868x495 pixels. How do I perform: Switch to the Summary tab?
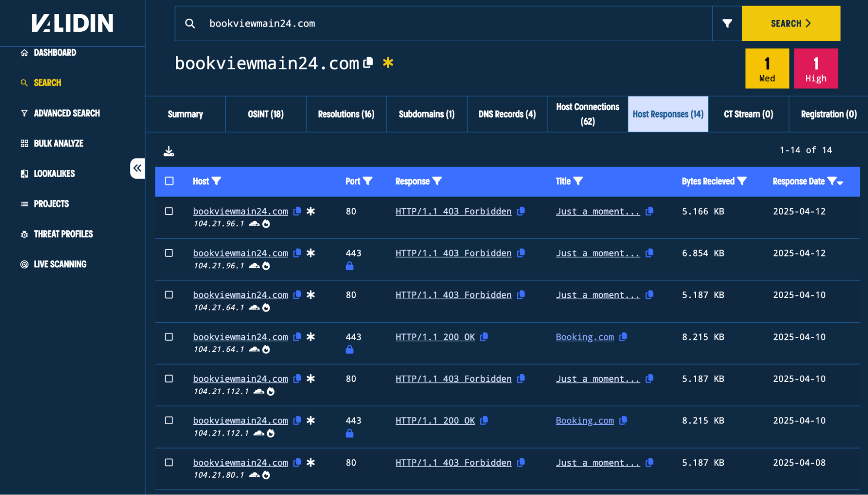(x=185, y=114)
